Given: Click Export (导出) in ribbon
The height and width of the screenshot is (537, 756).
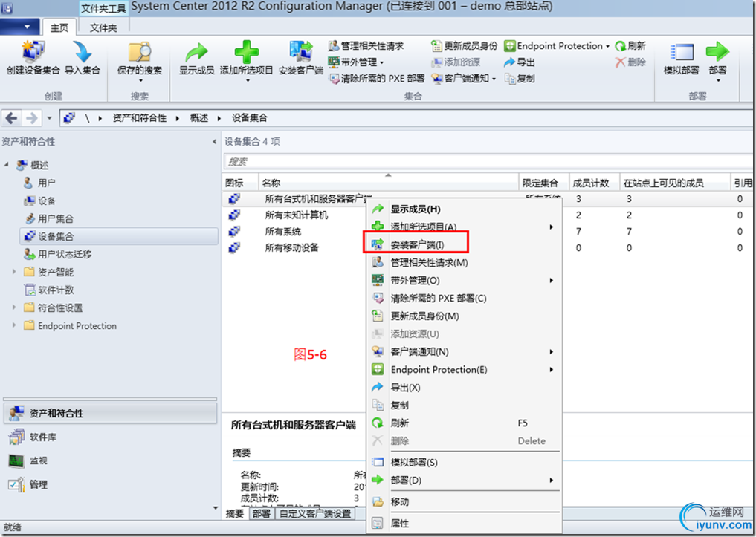Looking at the screenshot, I should [520, 62].
